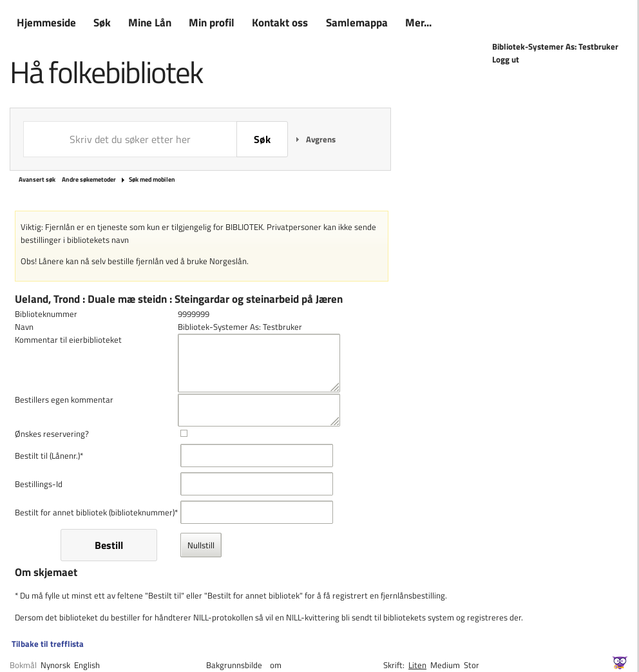
Task: Open the Avansert søk link
Action: click(37, 180)
